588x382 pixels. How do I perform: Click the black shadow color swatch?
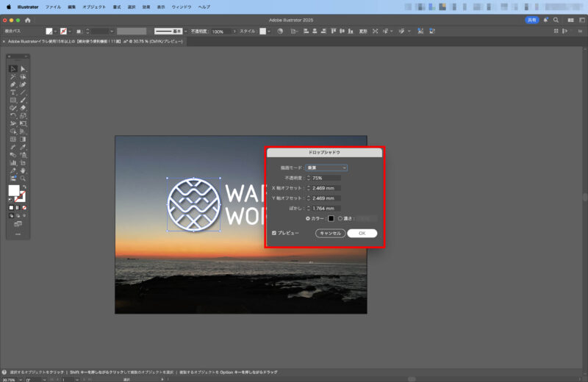tap(331, 218)
